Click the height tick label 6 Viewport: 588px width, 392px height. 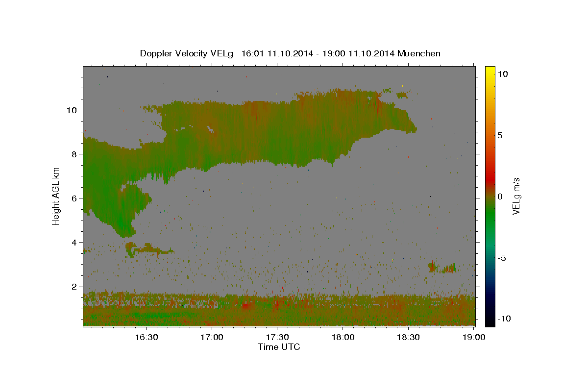(x=75, y=198)
